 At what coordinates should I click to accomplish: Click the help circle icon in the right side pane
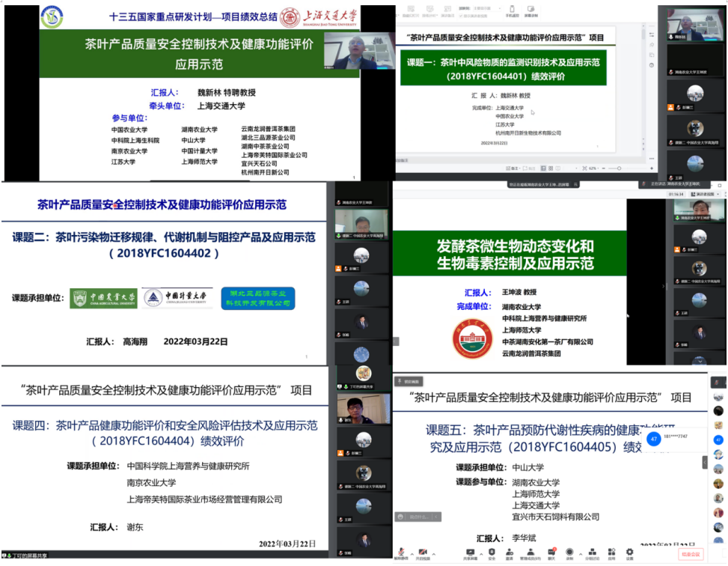point(652,65)
